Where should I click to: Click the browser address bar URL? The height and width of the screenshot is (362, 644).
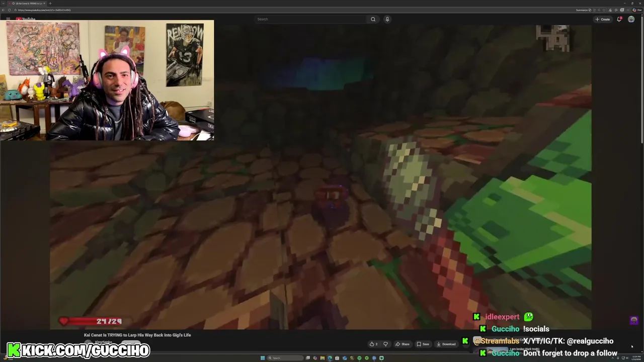click(x=44, y=10)
